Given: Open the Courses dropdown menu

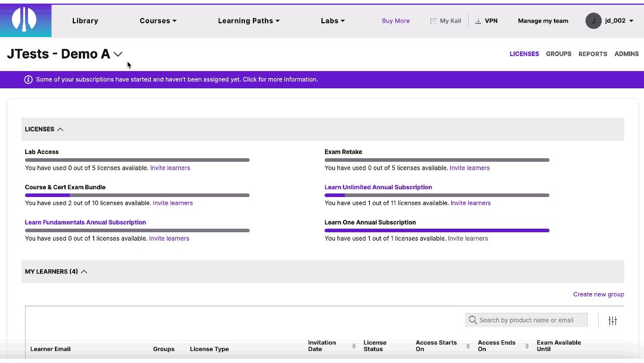Looking at the screenshot, I should click(x=157, y=20).
